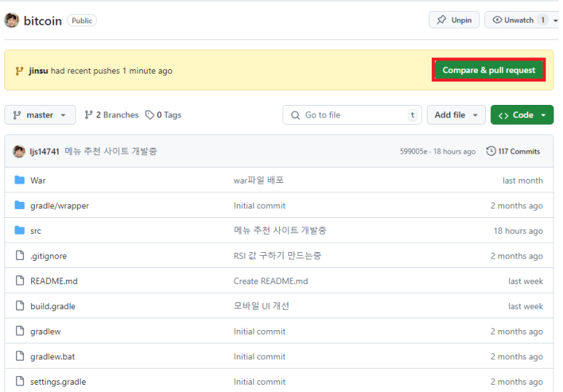The height and width of the screenshot is (392, 563).
Task: Open the gradle/wrapper folder
Action: click(x=60, y=205)
